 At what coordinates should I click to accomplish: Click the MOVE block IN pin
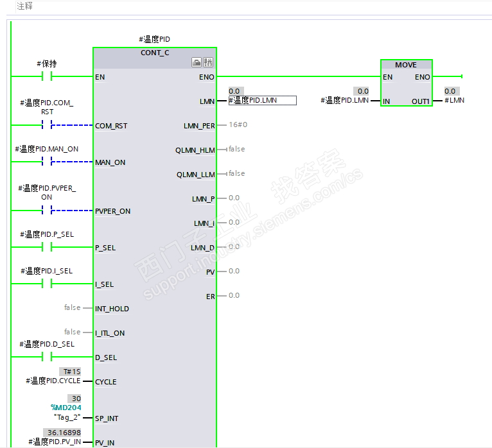tap(386, 101)
